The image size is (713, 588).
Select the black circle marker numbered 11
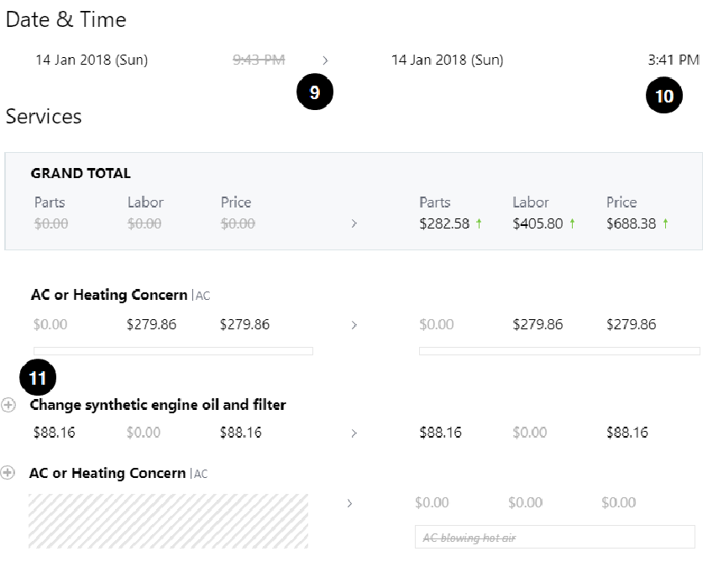[x=38, y=378]
